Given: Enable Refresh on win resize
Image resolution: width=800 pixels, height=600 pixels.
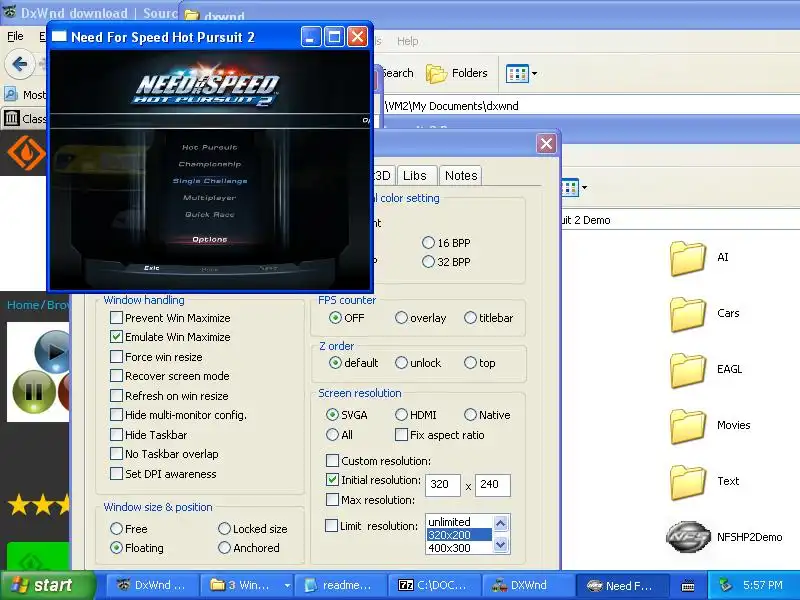Looking at the screenshot, I should pyautogui.click(x=116, y=395).
